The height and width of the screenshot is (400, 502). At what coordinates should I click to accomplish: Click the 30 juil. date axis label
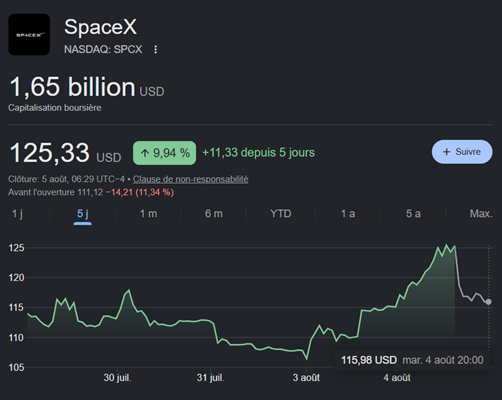pos(117,378)
